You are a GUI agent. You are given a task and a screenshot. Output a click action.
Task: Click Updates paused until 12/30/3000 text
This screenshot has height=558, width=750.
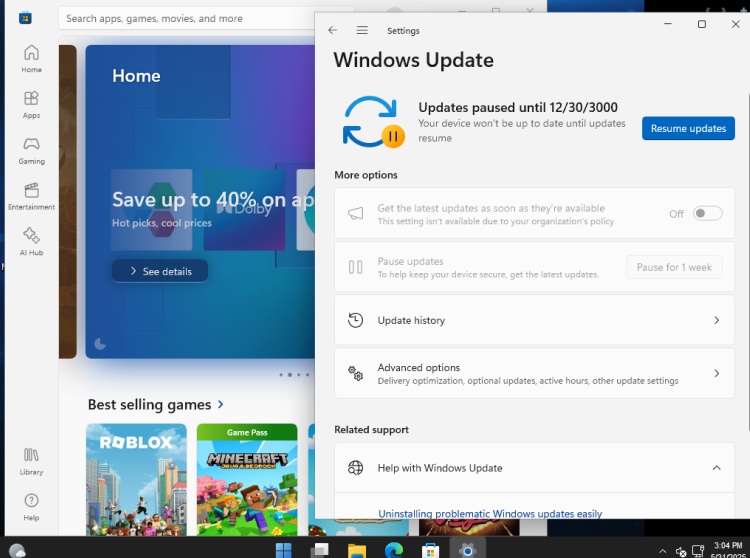pyautogui.click(x=518, y=107)
